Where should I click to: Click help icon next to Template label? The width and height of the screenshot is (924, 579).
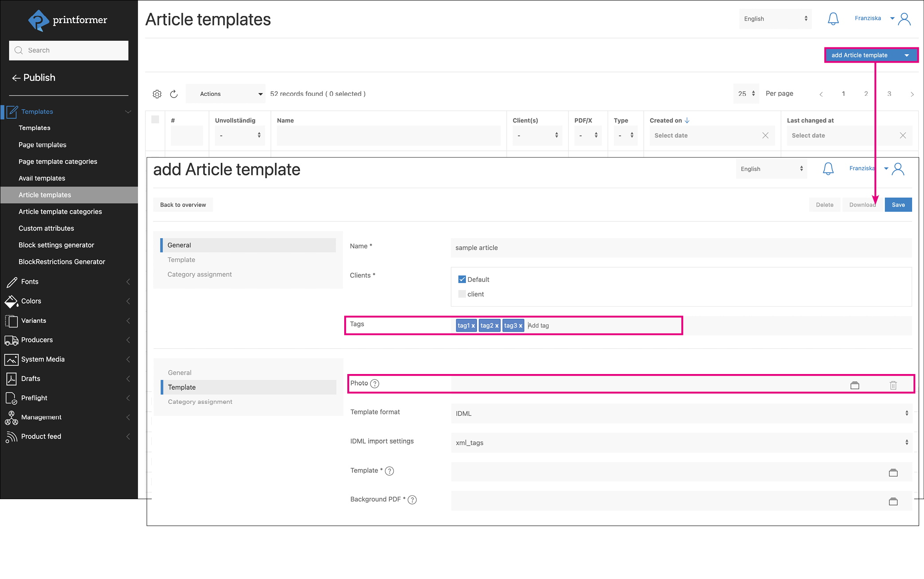click(x=389, y=471)
